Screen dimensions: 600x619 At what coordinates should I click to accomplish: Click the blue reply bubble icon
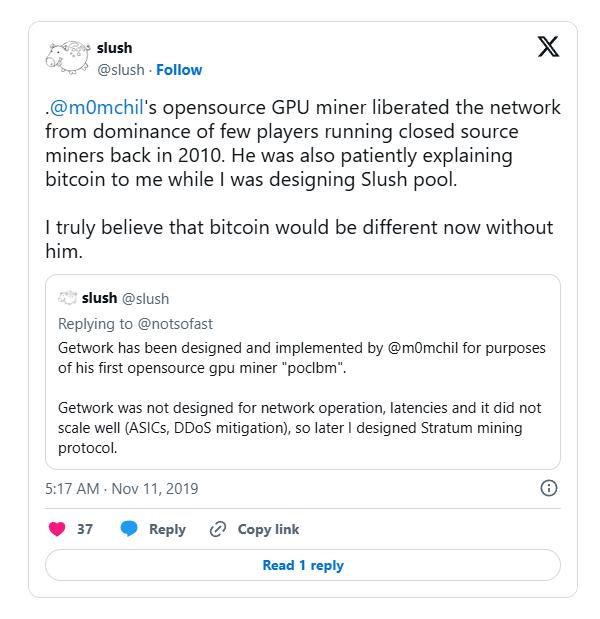[x=129, y=529]
